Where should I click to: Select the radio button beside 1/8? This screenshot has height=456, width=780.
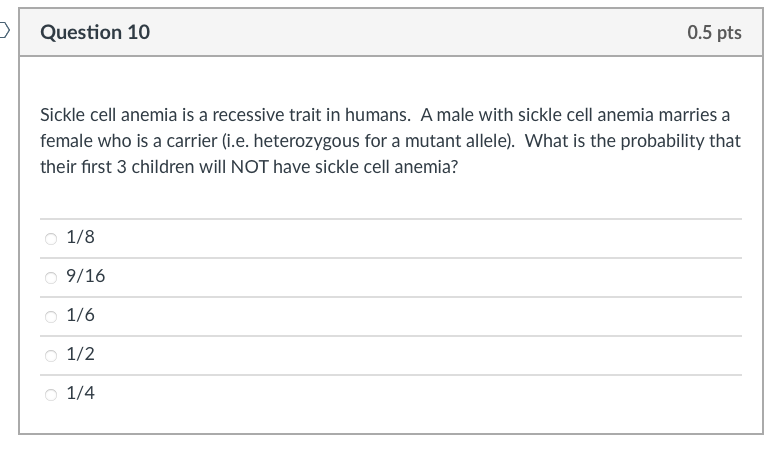coord(51,239)
